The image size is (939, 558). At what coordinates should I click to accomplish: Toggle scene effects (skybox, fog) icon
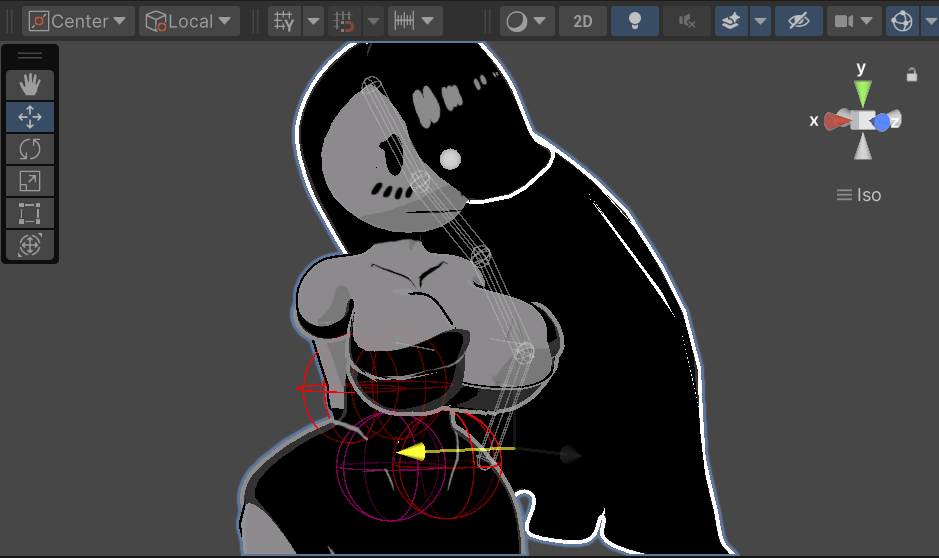click(731, 21)
